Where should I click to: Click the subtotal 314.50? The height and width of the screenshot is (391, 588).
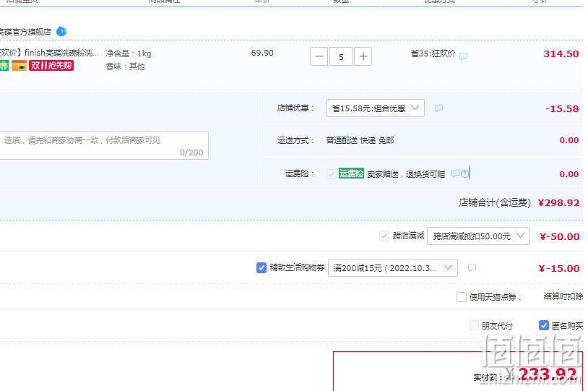pos(561,53)
